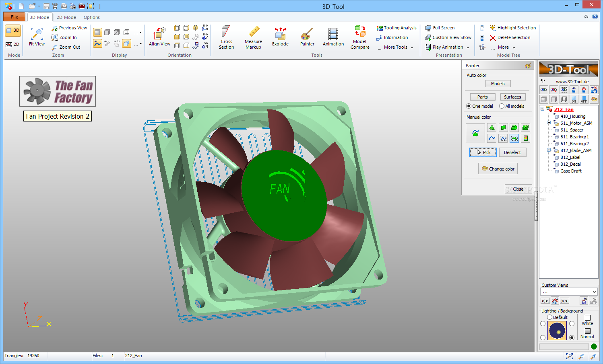
Task: Select the One model radio button
Action: click(x=469, y=106)
